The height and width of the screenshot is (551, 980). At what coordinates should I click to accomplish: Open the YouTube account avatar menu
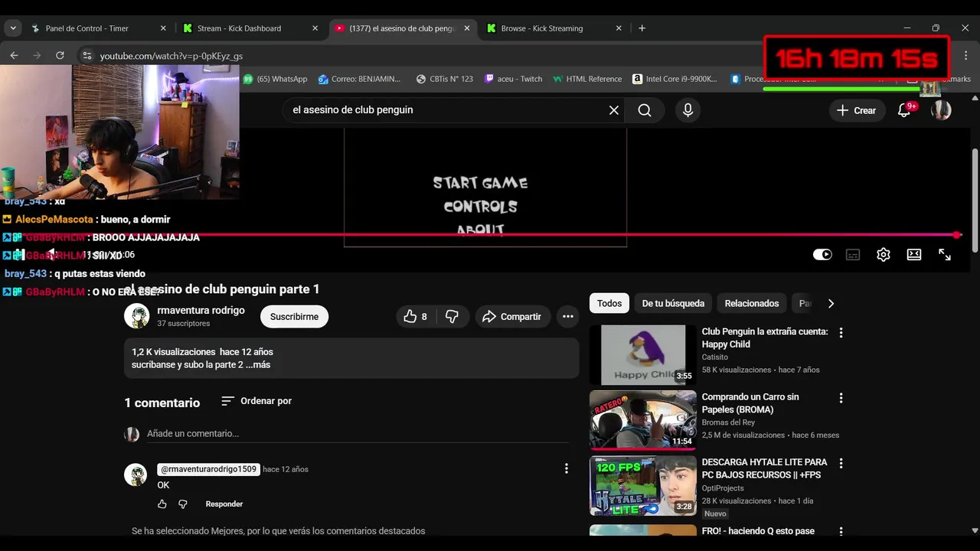(941, 110)
